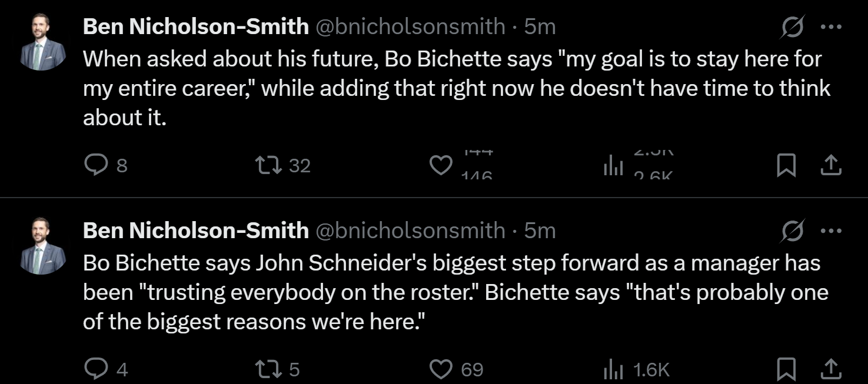Bookmark the John Schneider tweet
Image resolution: width=868 pixels, height=384 pixels.
pyautogui.click(x=786, y=369)
